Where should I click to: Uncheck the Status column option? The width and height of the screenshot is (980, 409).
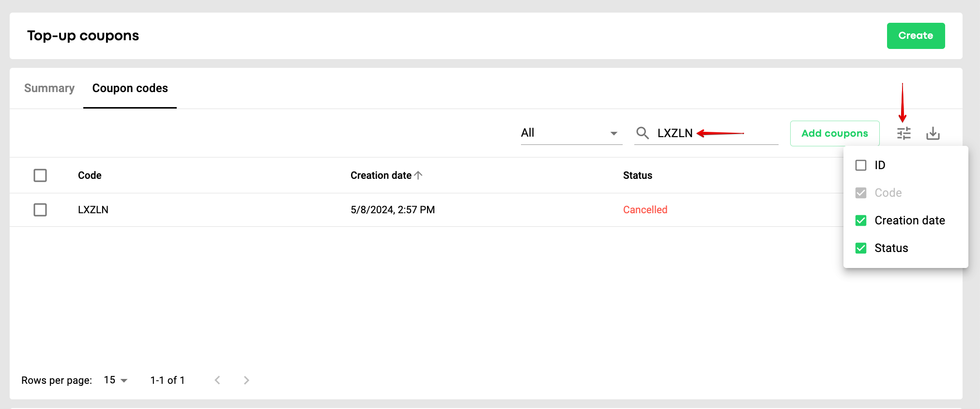[x=861, y=248]
